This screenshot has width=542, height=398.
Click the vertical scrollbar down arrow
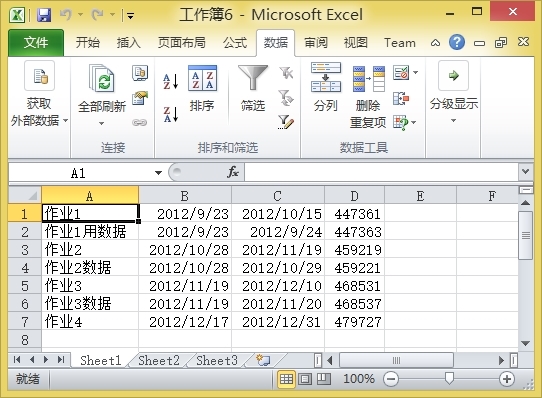(525, 343)
